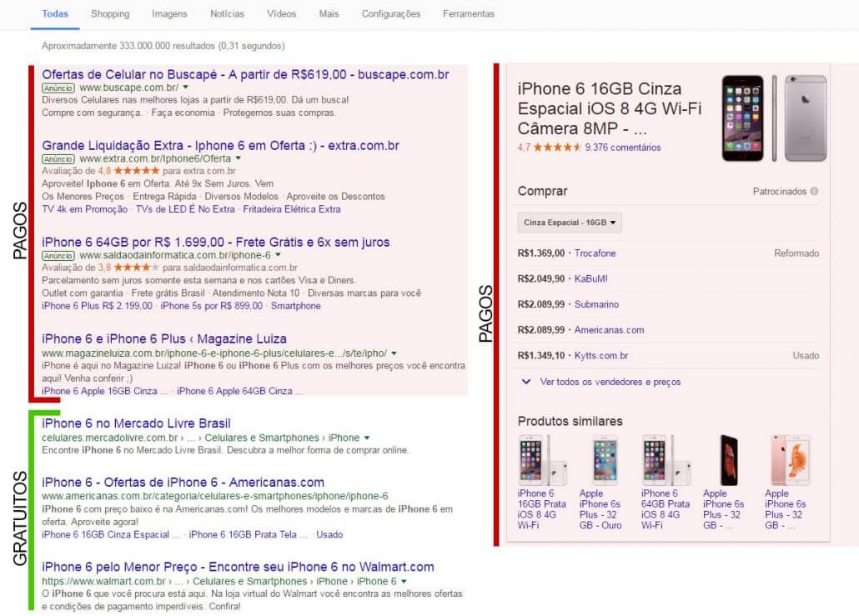859x616 pixels.
Task: Click Fritadeira Elétrica Extra sitelink
Action: [292, 209]
